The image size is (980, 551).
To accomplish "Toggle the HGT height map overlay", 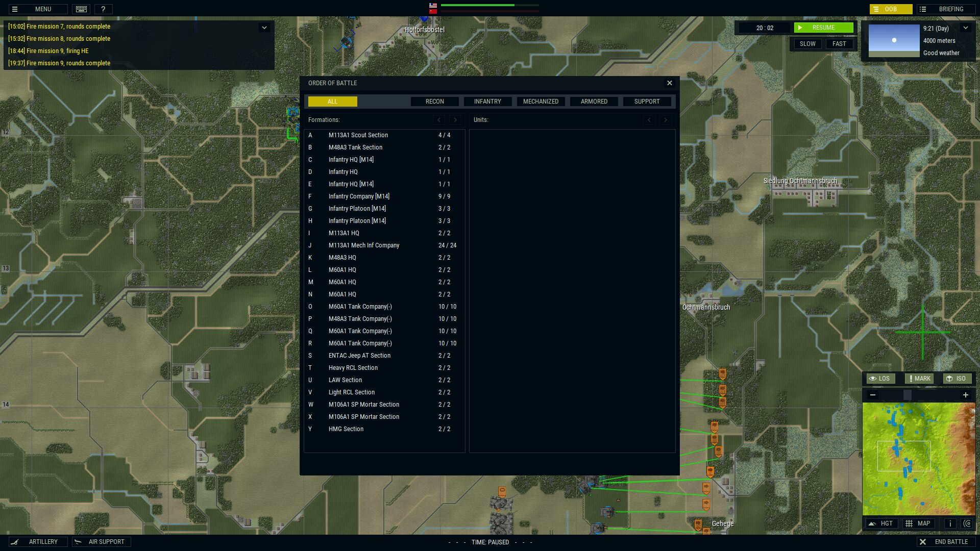I will pos(881,523).
